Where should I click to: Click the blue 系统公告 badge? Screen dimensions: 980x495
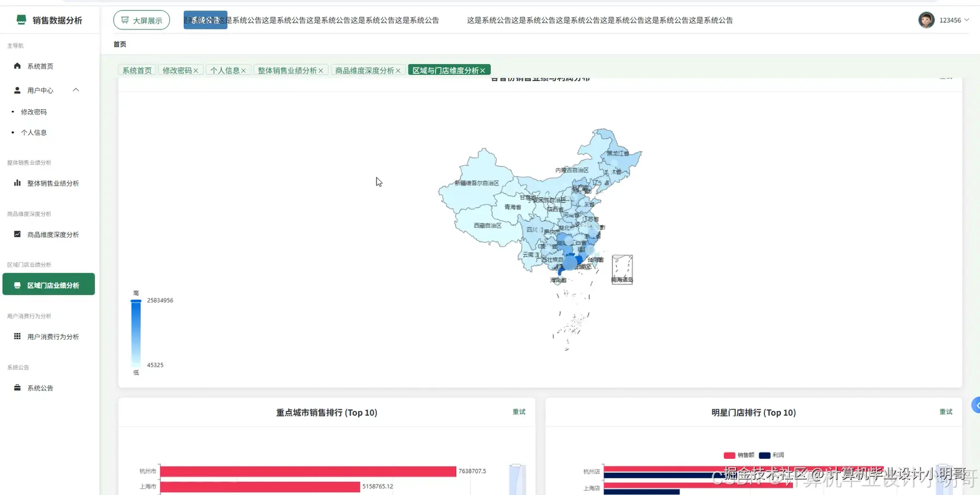(x=205, y=20)
